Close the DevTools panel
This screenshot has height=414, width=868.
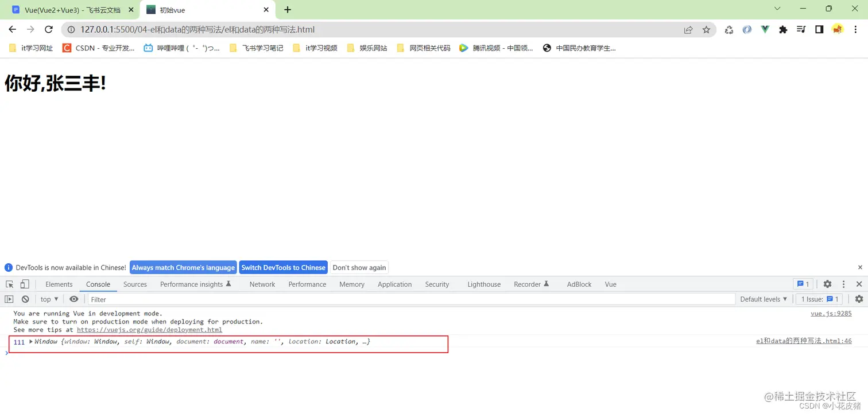(859, 284)
